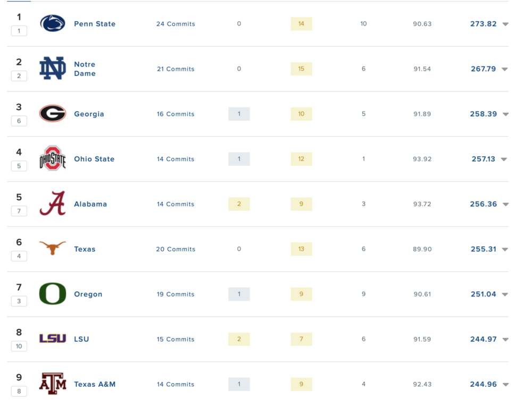
Task: Click Penn State's highlighted four-star count 14
Action: coord(301,24)
